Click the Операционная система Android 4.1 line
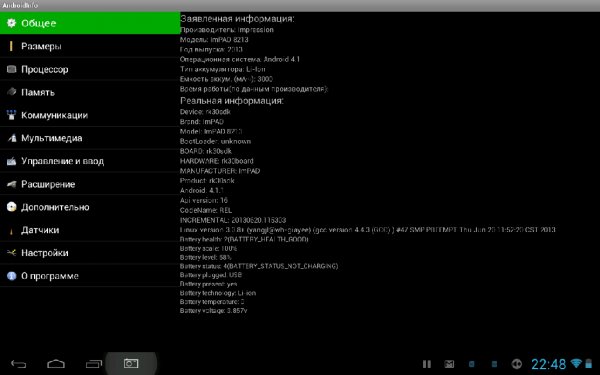 [240, 59]
